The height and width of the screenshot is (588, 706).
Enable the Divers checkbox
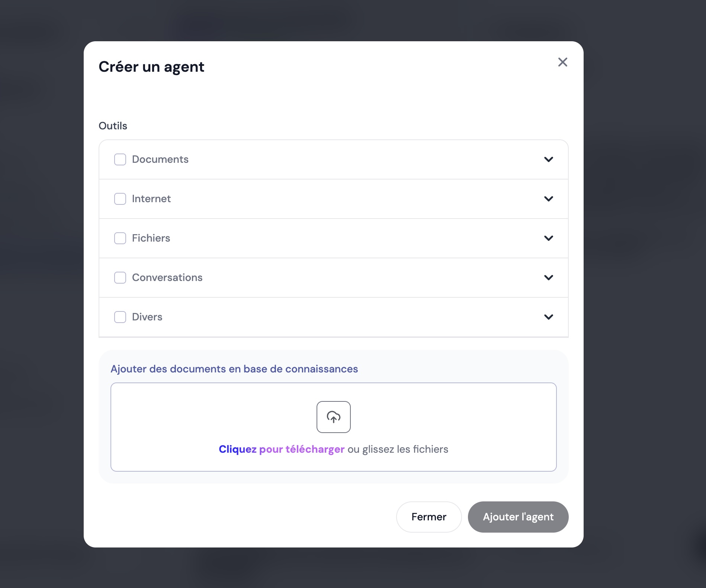pyautogui.click(x=120, y=317)
